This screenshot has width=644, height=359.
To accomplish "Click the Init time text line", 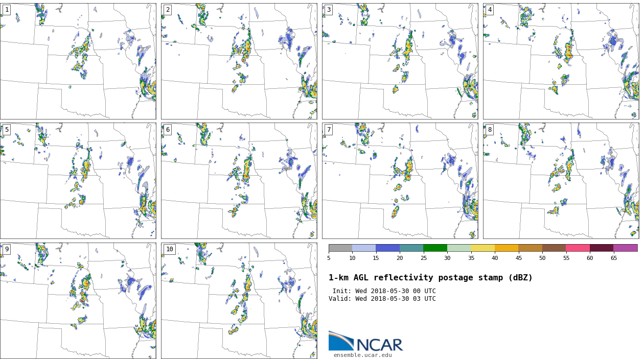I will click(x=384, y=291).
